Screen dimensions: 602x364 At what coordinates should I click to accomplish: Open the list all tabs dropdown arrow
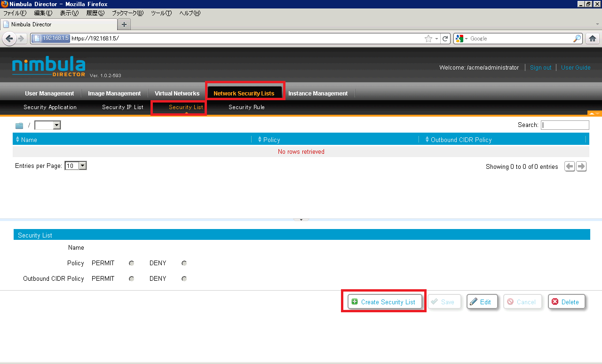(597, 24)
